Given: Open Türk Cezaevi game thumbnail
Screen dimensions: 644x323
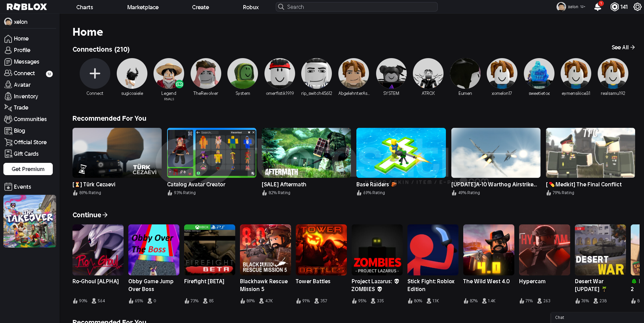Looking at the screenshot, I should coord(117,153).
